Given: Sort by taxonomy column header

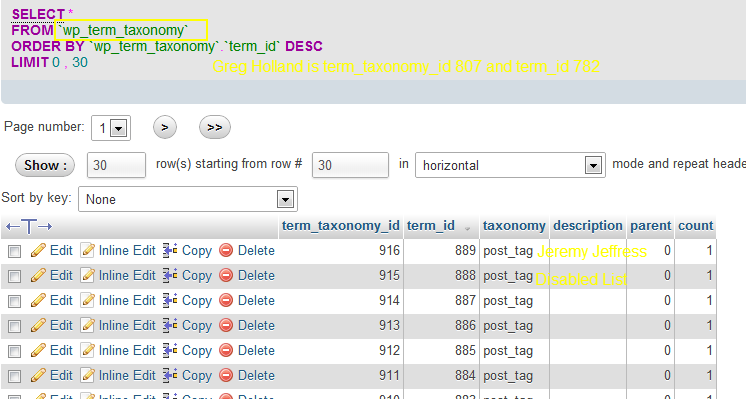Looking at the screenshot, I should [x=514, y=225].
